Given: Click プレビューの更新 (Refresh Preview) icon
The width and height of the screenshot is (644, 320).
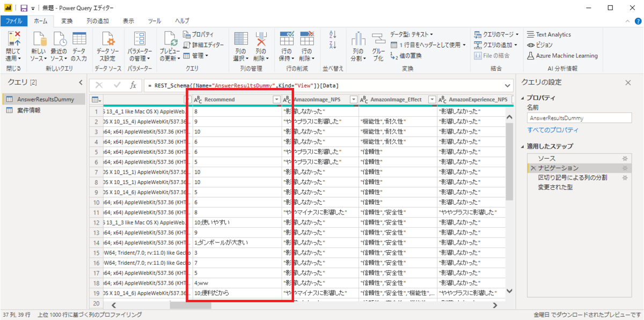Looking at the screenshot, I should coord(171,39).
